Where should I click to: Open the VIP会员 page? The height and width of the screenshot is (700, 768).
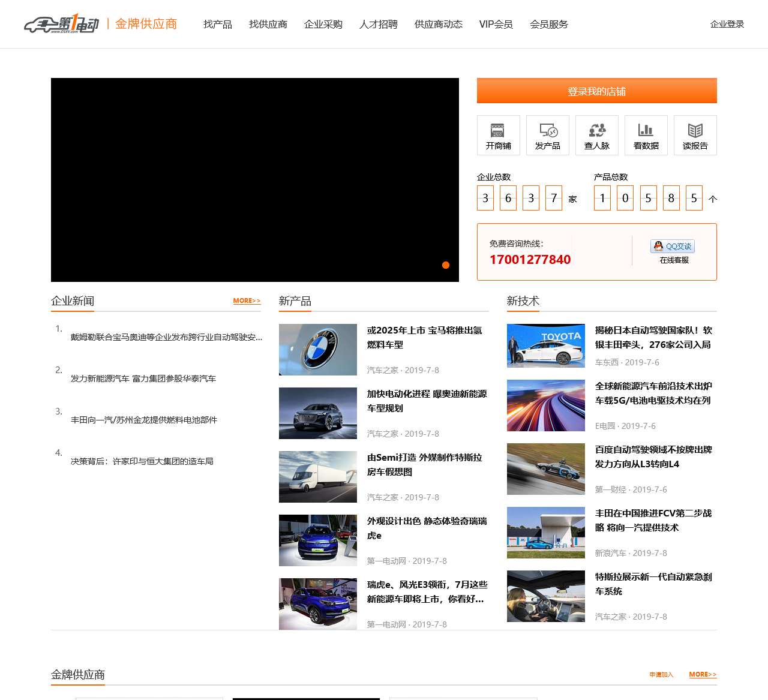point(496,24)
